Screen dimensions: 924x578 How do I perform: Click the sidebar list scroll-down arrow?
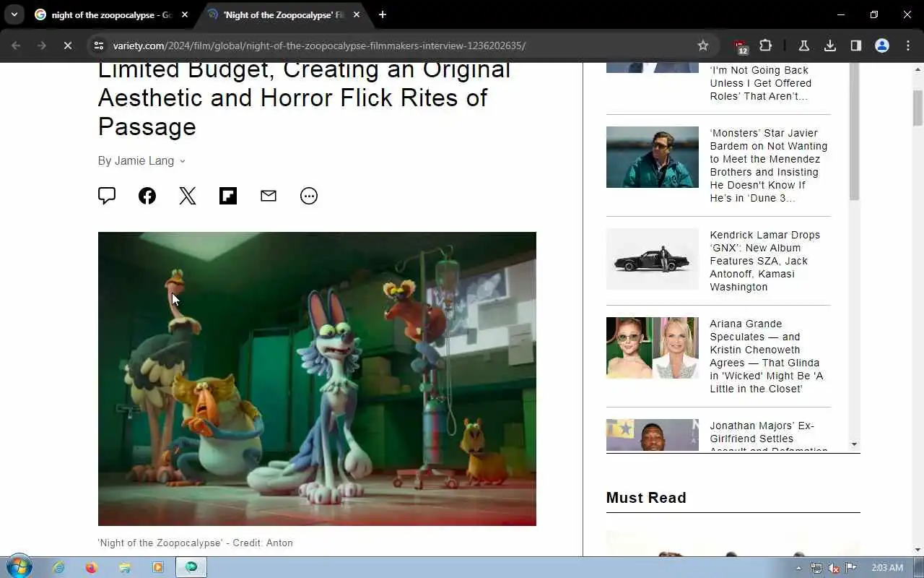(x=855, y=444)
